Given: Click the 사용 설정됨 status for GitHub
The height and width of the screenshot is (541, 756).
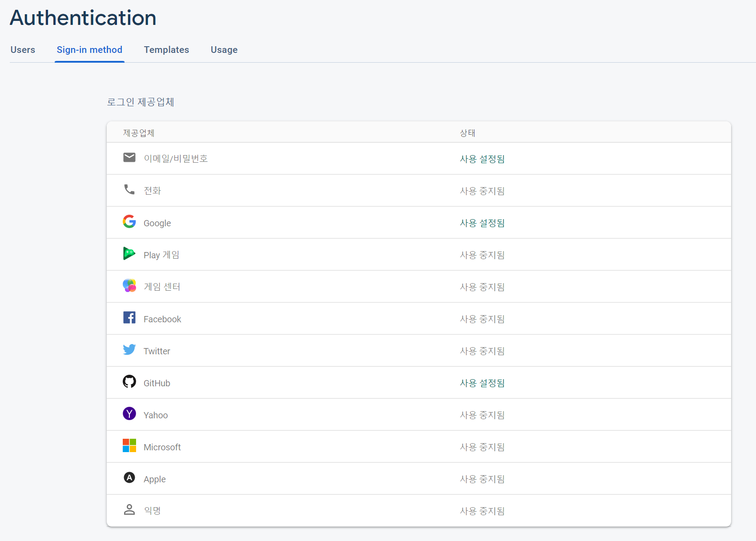Looking at the screenshot, I should pyautogui.click(x=483, y=383).
